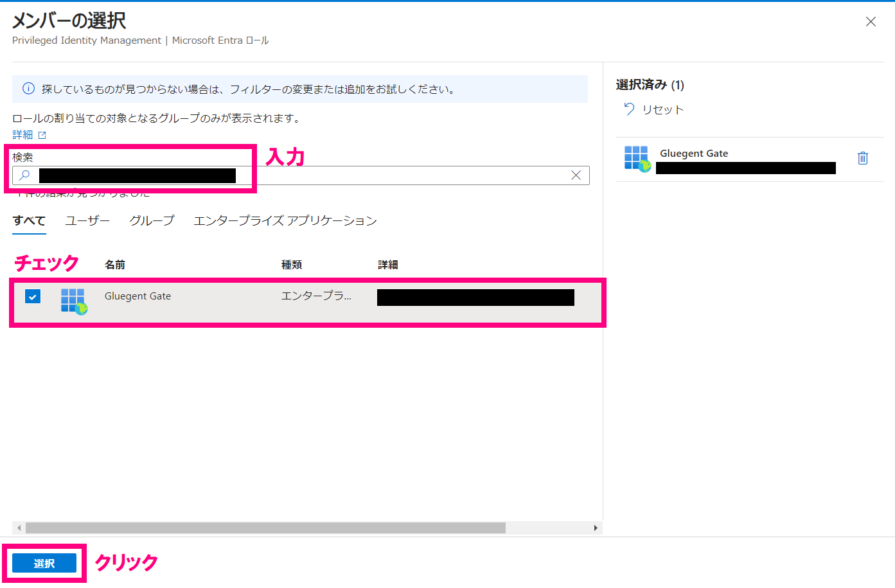This screenshot has height=588, width=895.
Task: Select the すべて tab
Action: click(x=28, y=220)
